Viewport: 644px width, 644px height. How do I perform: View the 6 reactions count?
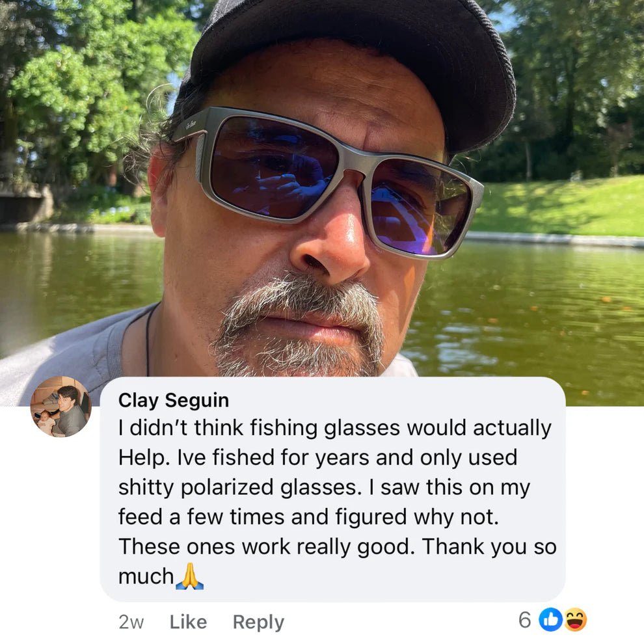(x=525, y=620)
